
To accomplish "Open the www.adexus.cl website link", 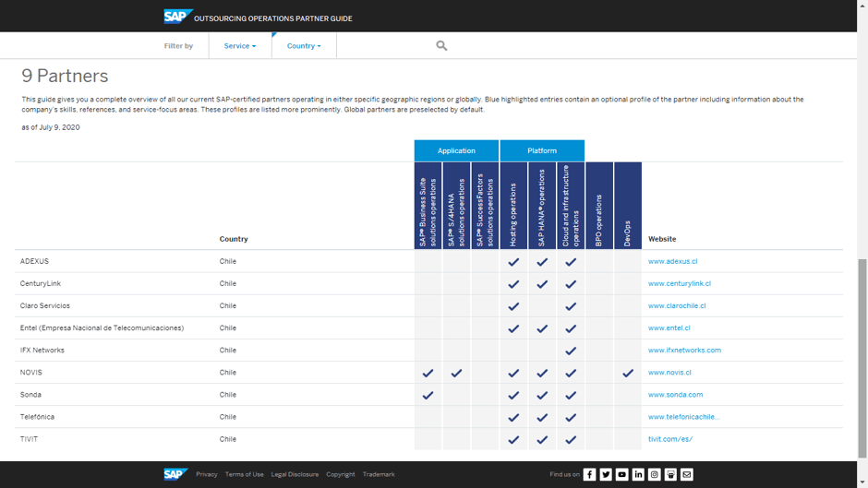I will click(x=672, y=261).
